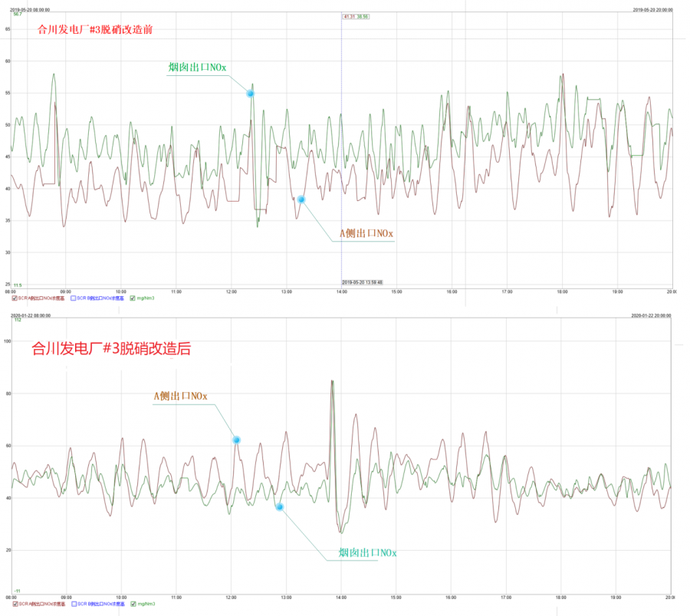Click 16:00 on the 2019-05-20 chart time axis
This screenshot has height=616, width=690.
pyautogui.click(x=452, y=292)
